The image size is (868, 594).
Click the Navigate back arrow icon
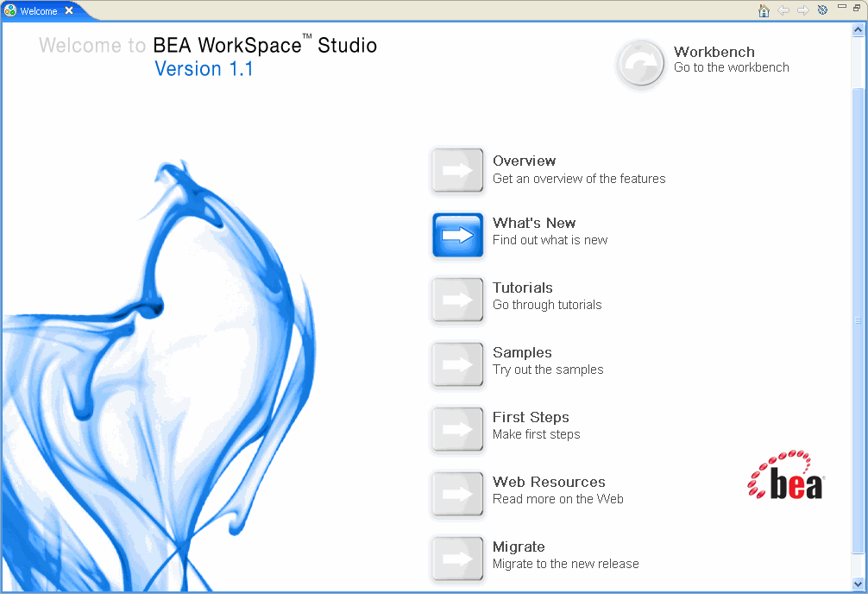(783, 10)
